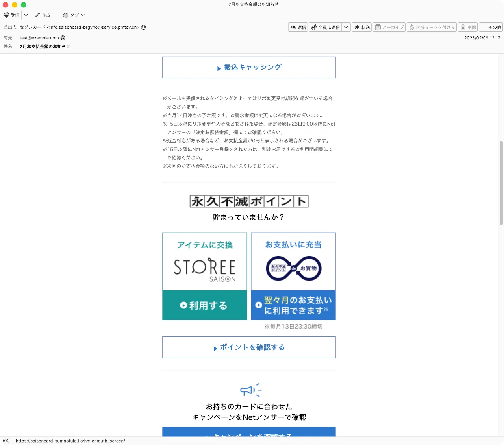This screenshot has height=445, width=504.
Task: Click the recipient test@example.com
Action: click(x=39, y=38)
